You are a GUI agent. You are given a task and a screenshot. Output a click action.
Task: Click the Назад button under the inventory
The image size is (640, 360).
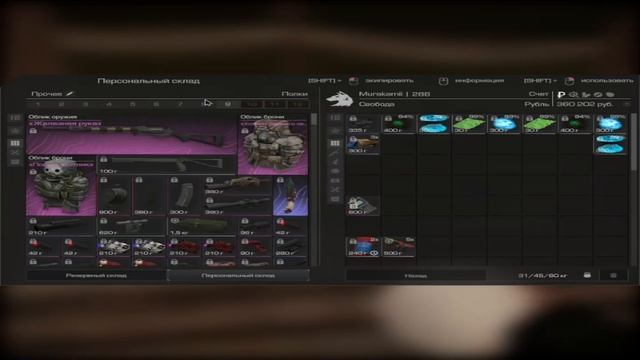coord(416,276)
